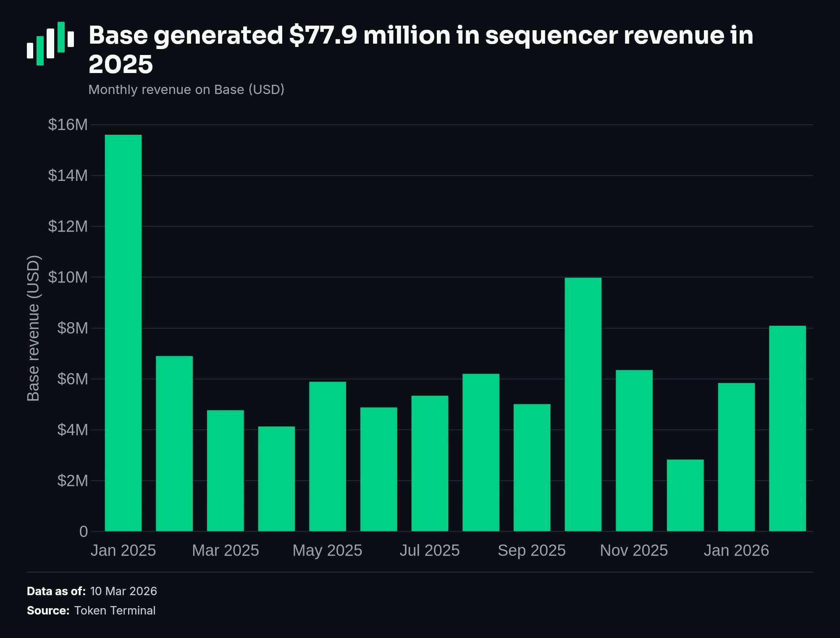
Task: Click the 'Data as of:' label
Action: click(x=56, y=591)
